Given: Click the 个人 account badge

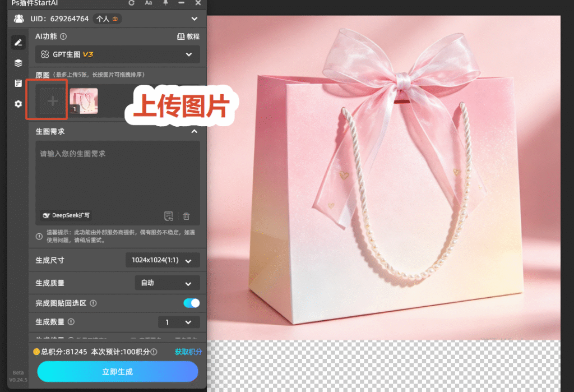Looking at the screenshot, I should (x=107, y=19).
